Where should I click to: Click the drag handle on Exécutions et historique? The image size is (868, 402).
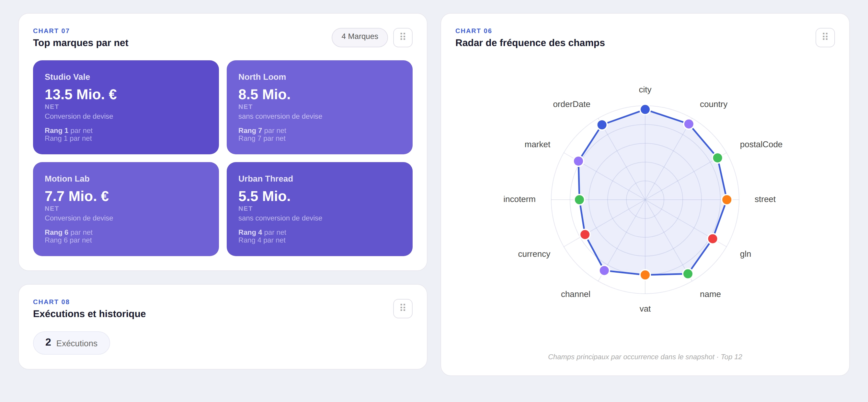pos(402,308)
